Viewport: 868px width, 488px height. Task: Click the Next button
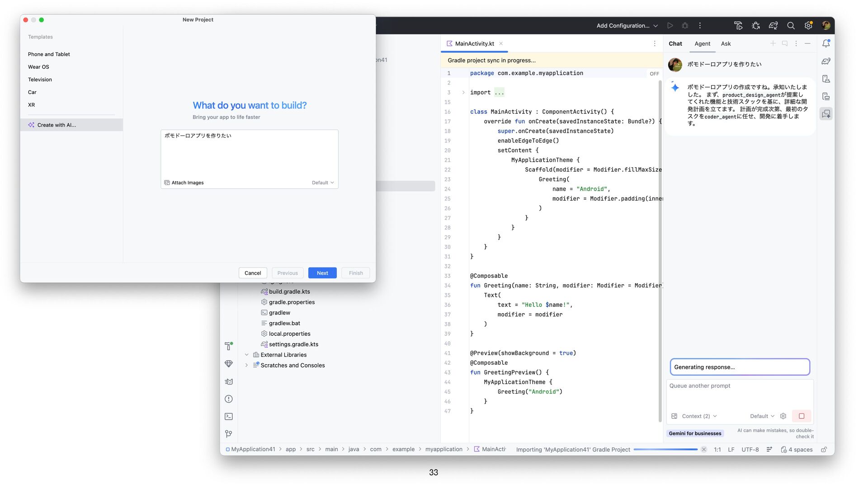click(x=322, y=273)
